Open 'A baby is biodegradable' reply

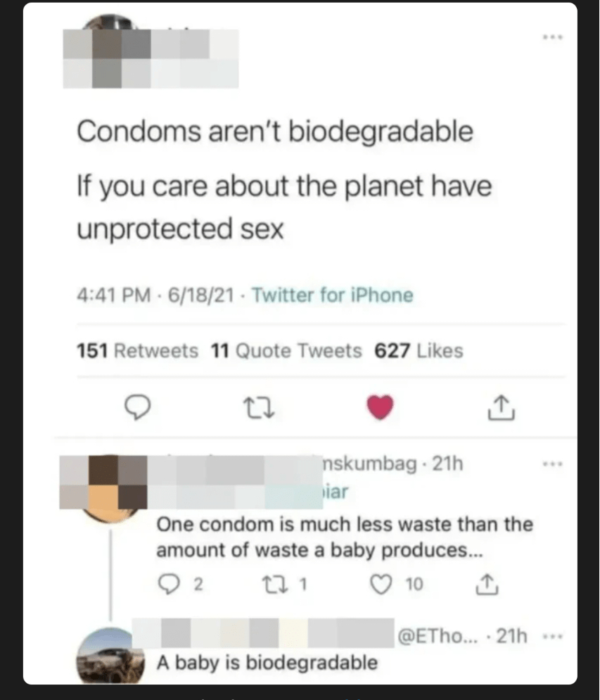click(267, 663)
